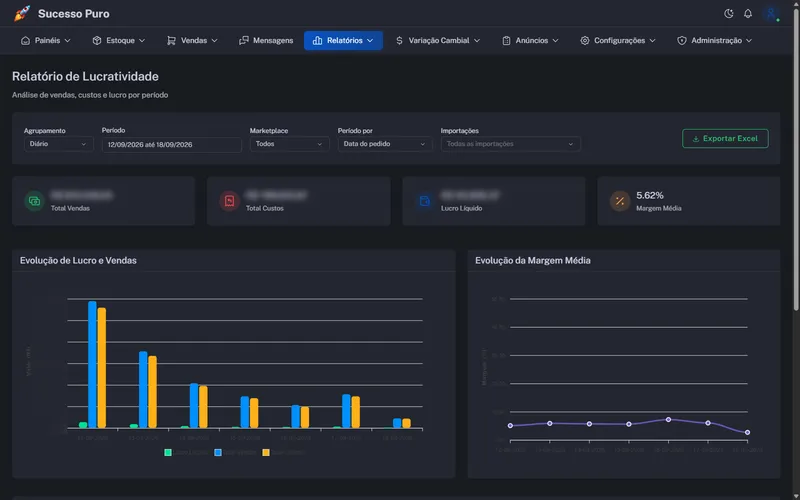Open the Agrupamento Diário dropdown
The width and height of the screenshot is (800, 500).
tap(59, 144)
